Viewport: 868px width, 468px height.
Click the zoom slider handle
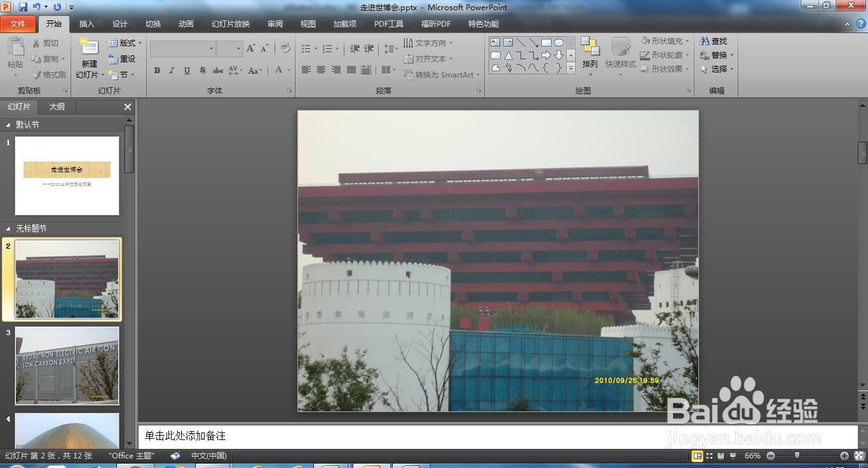[x=797, y=456]
